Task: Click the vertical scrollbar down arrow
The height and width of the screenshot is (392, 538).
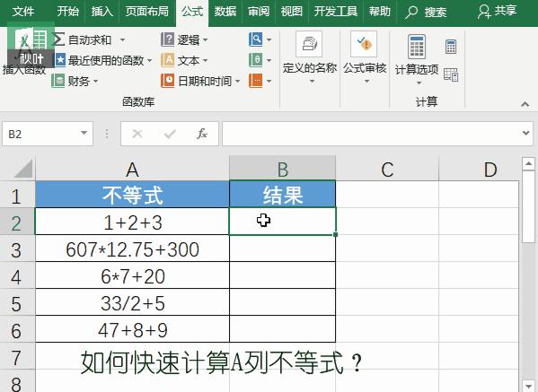Action: tap(528, 386)
